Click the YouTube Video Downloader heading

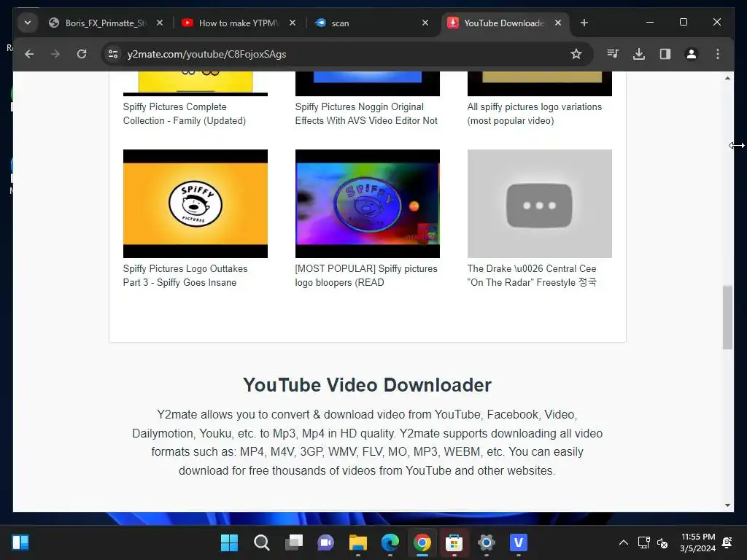coord(368,385)
